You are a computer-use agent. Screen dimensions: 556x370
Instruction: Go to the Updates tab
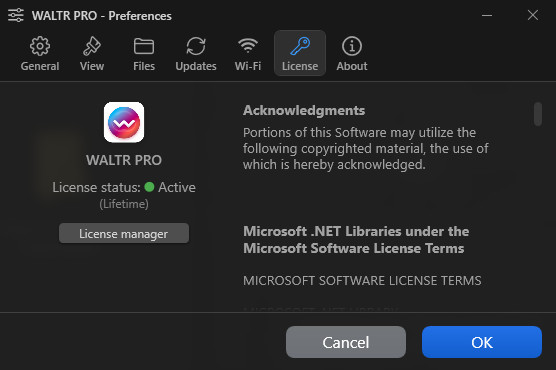point(196,53)
